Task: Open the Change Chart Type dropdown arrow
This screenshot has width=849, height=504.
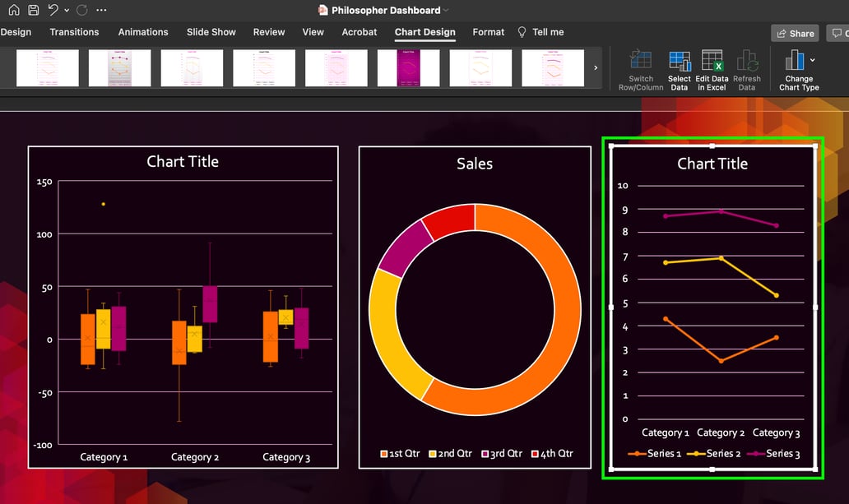Action: pos(814,61)
